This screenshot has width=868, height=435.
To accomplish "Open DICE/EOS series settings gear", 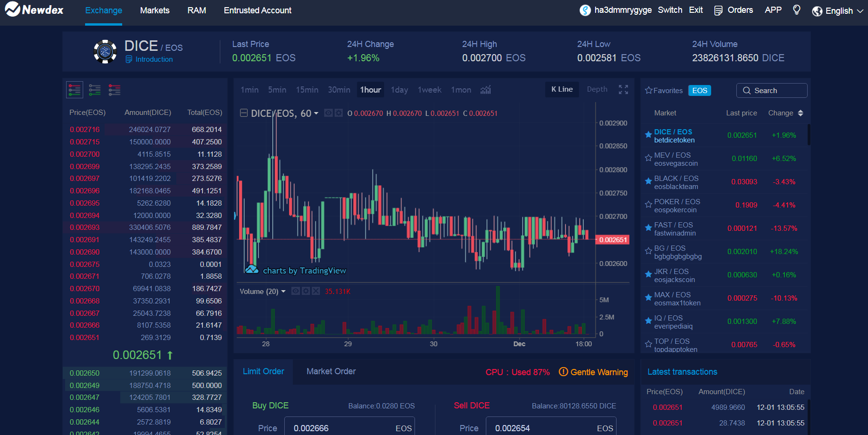I will click(x=338, y=113).
